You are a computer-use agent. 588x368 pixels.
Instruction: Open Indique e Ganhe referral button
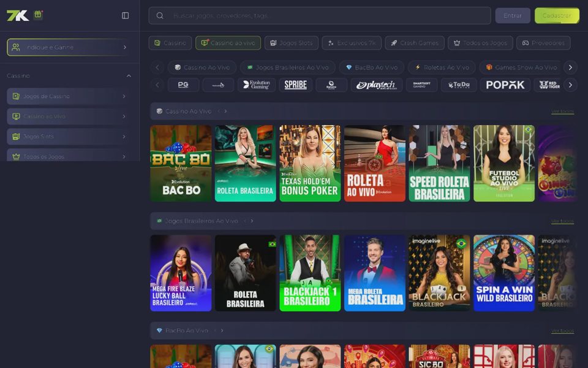pyautogui.click(x=70, y=47)
